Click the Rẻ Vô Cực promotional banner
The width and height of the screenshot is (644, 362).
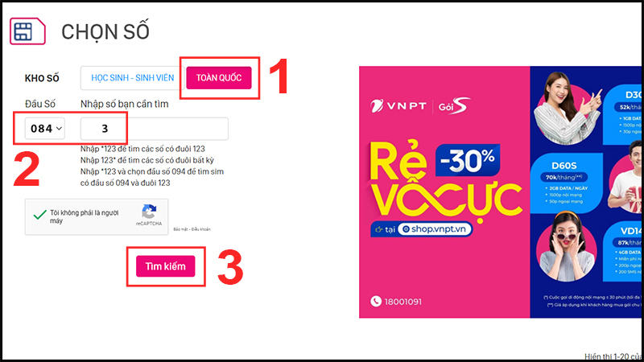(x=500, y=191)
